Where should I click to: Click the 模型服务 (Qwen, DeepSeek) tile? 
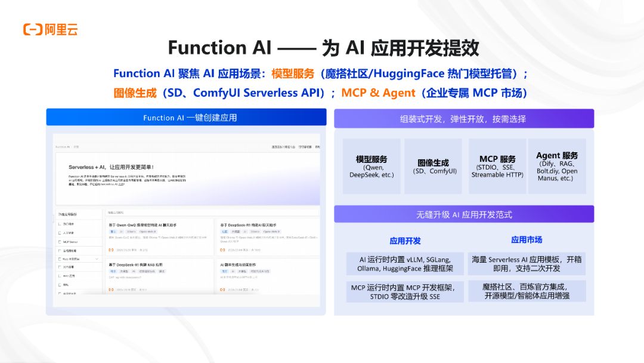tap(371, 166)
